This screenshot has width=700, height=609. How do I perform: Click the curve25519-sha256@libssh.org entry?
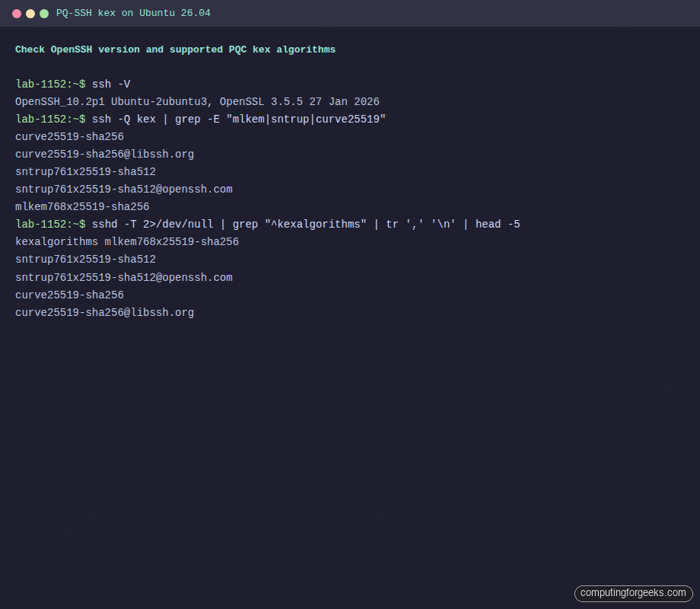(x=104, y=154)
